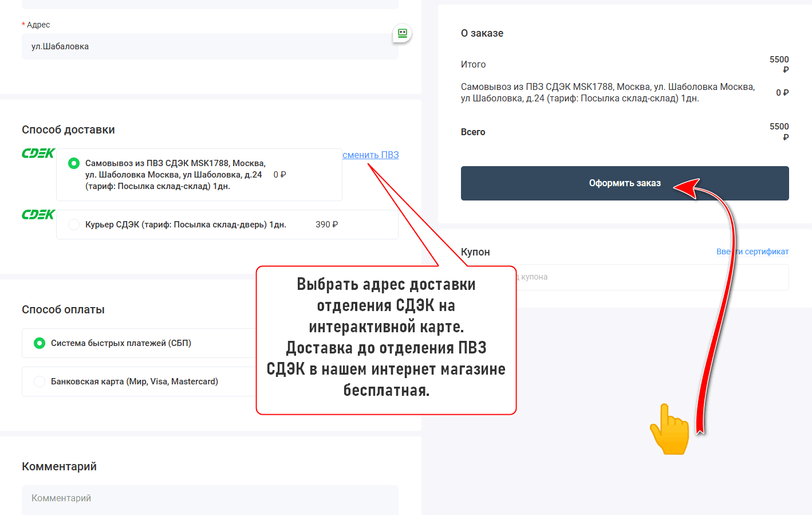Select Самовывоз из ПВЗ СДЭК delivery radio
This screenshot has height=515, width=812.
pyautogui.click(x=74, y=163)
